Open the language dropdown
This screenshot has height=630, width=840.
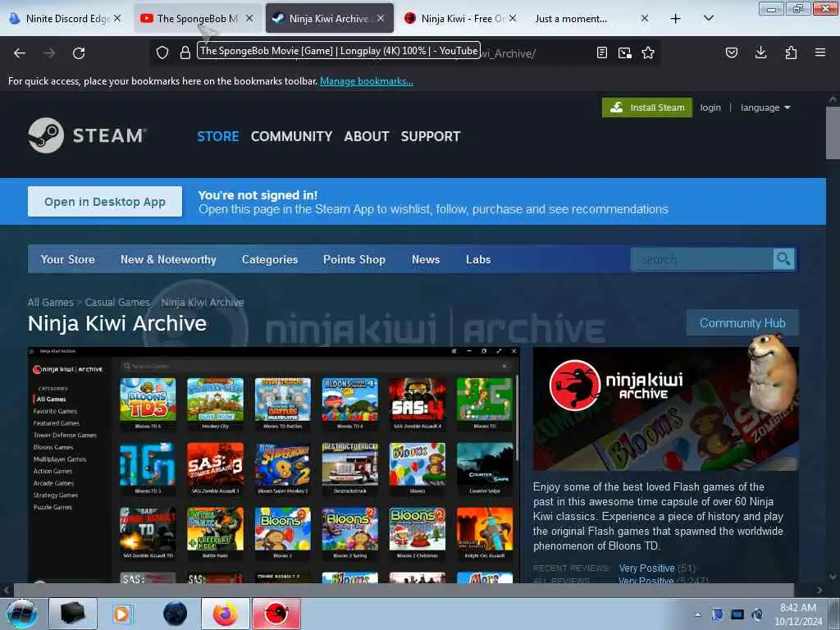(x=765, y=107)
